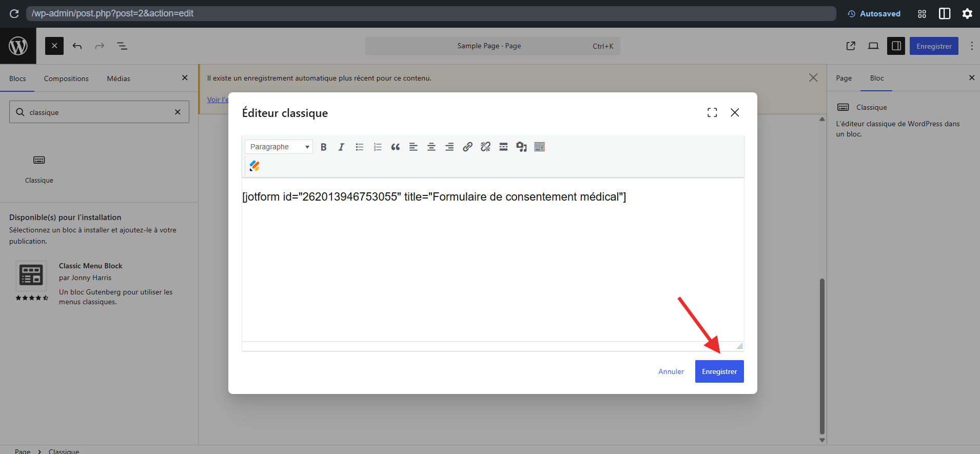Screen dimensions: 980x454
Task: Close the settings sidebar
Action: (971, 77)
